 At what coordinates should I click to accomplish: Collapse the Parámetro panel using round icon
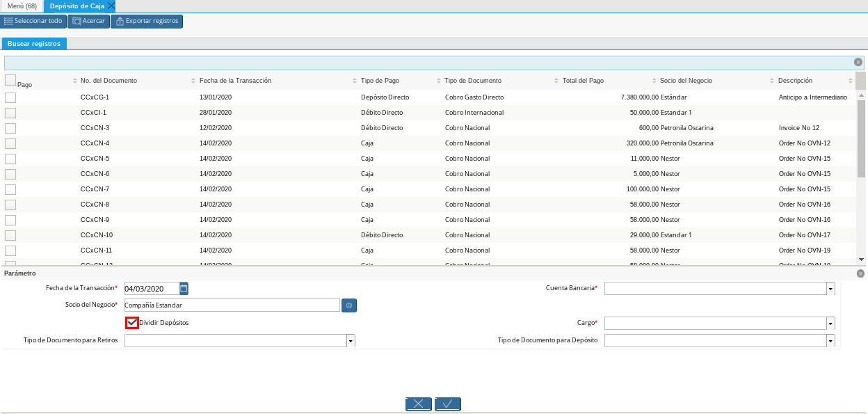coord(861,274)
